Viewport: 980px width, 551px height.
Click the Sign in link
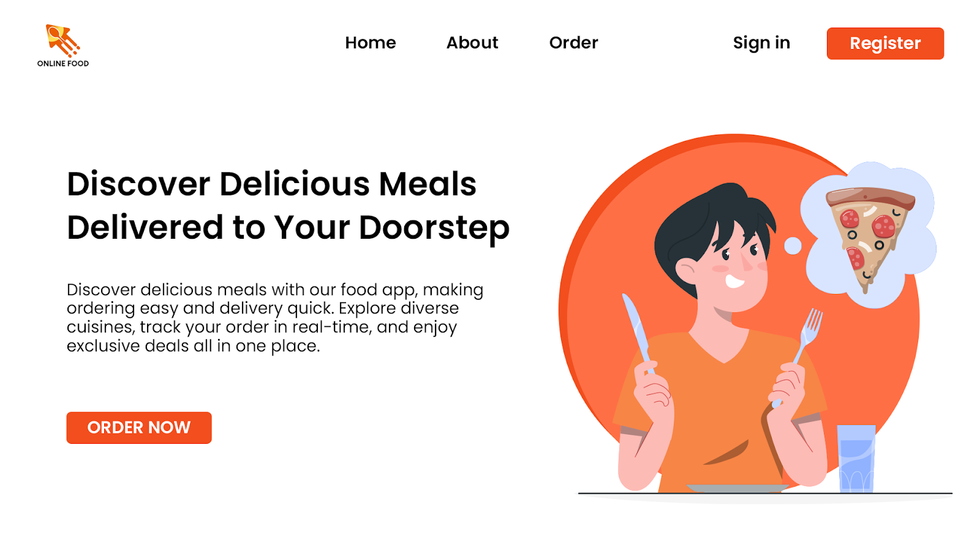pos(761,43)
